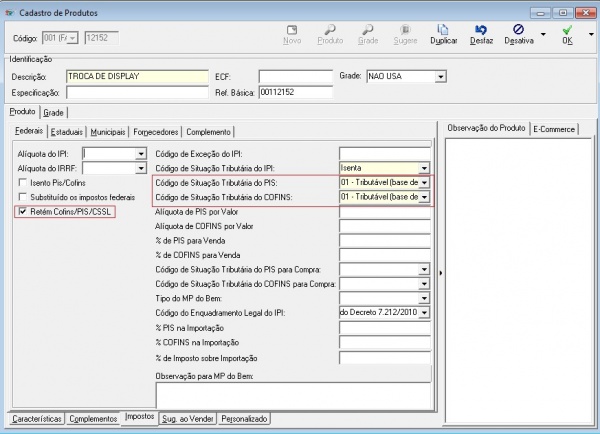Viewport: 600px width, 434px height.
Task: Switch to the Estaduais tab
Action: click(x=68, y=132)
